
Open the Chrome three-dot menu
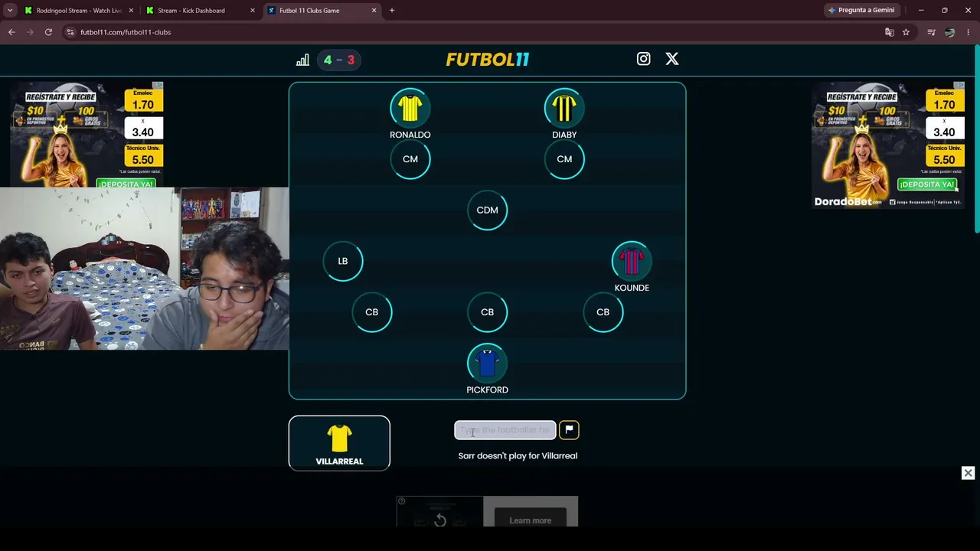[969, 32]
